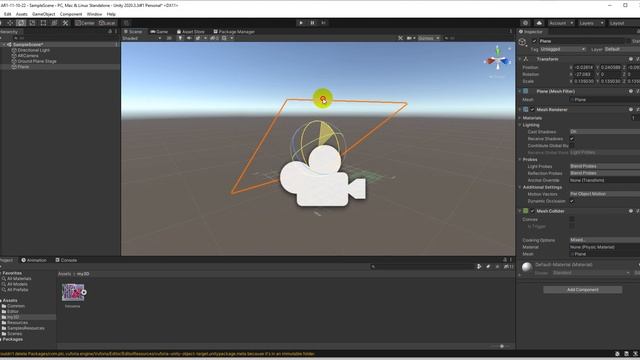Click the scene orientation gizmo
The image size is (640, 360).
coord(497,60)
